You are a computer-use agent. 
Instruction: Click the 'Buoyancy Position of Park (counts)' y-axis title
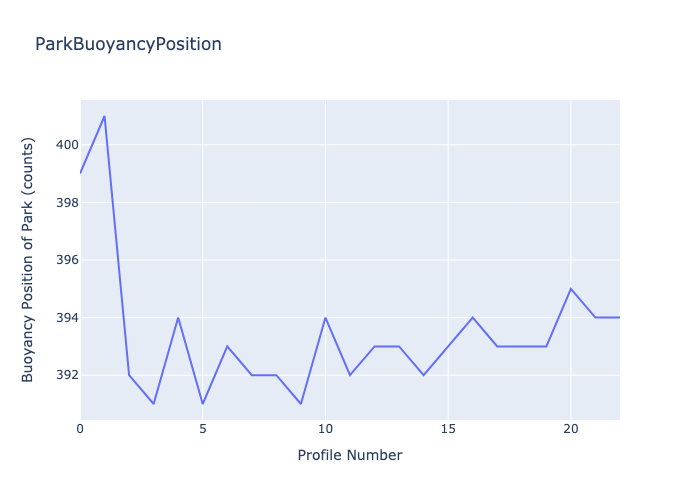pyautogui.click(x=29, y=260)
